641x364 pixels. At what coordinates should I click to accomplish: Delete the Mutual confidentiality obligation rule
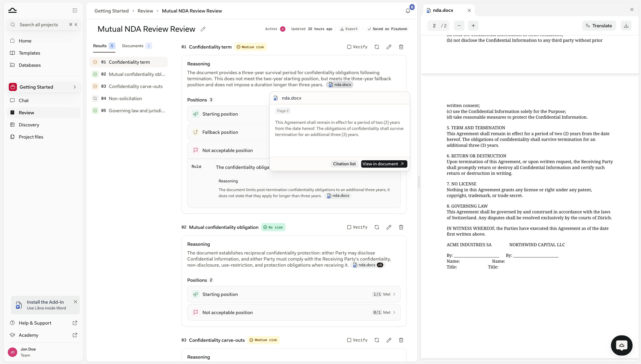401,227
